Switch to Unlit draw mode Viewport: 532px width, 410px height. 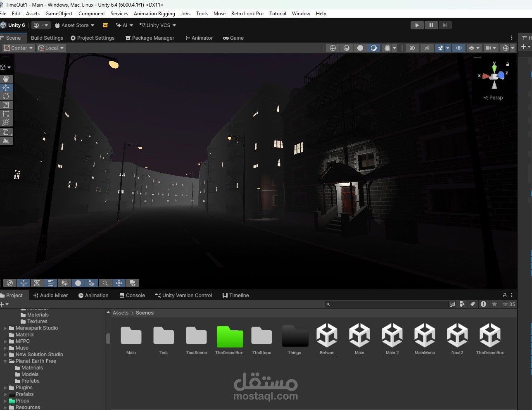tap(360, 48)
